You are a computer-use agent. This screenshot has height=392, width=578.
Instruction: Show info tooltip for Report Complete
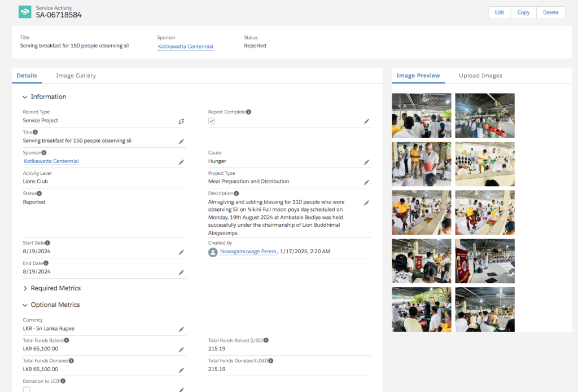[x=249, y=112]
